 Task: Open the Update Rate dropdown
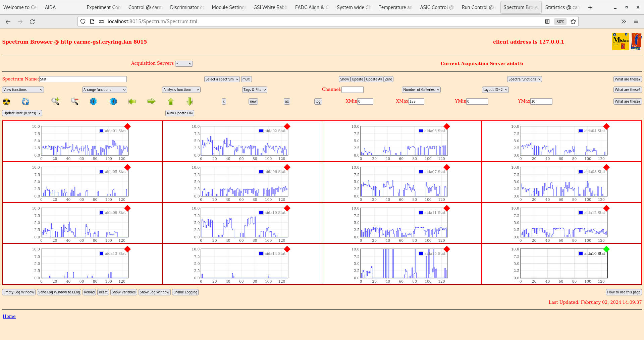click(22, 113)
